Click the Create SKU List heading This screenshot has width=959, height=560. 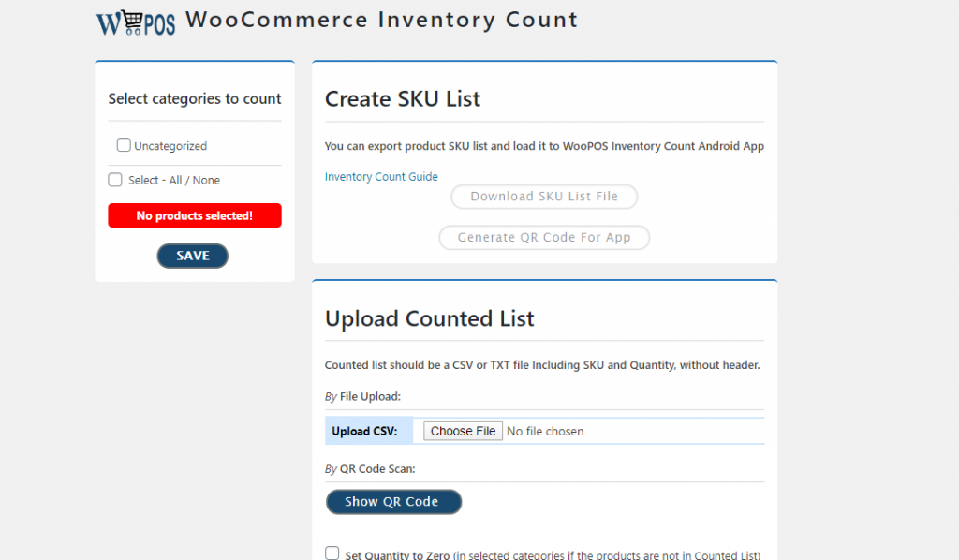point(403,99)
